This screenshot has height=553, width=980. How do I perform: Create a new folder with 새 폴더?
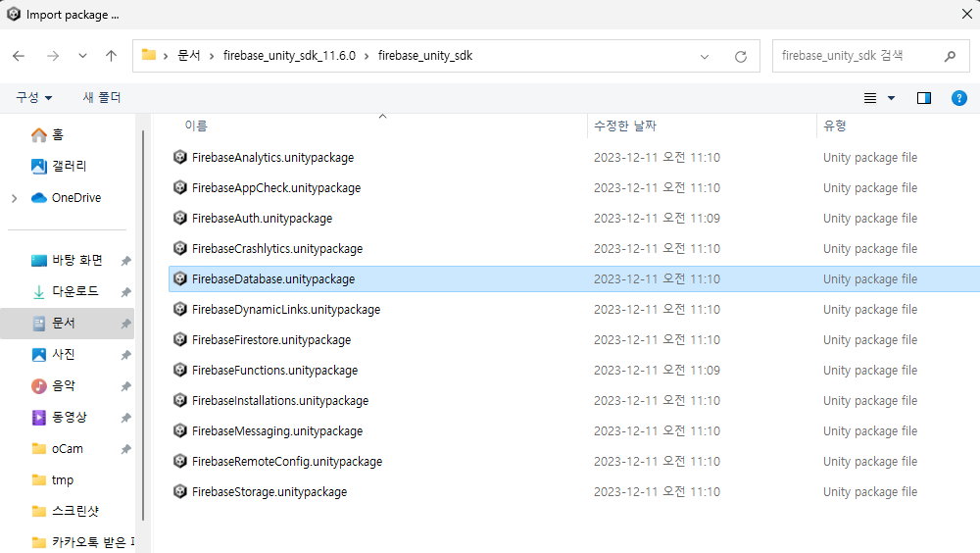pos(102,98)
